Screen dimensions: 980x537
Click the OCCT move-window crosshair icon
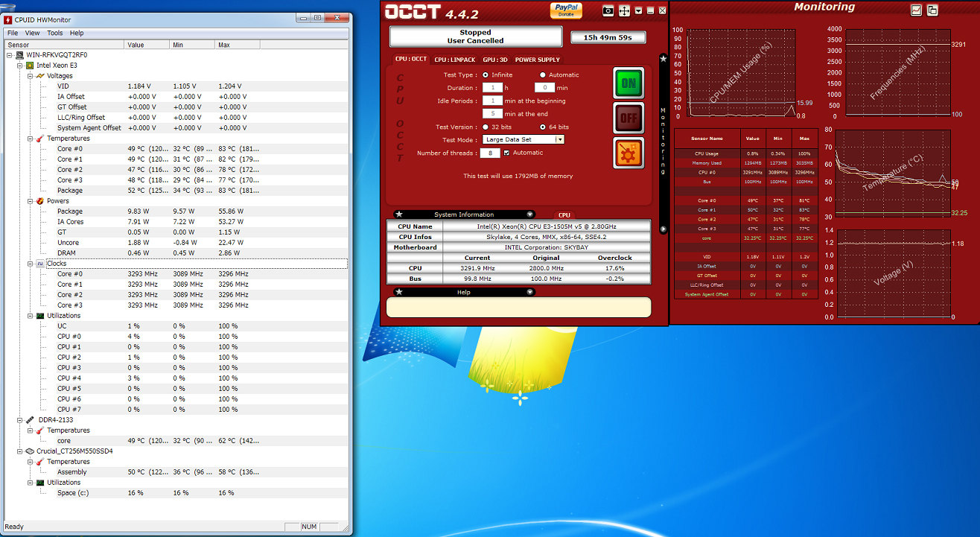624,10
